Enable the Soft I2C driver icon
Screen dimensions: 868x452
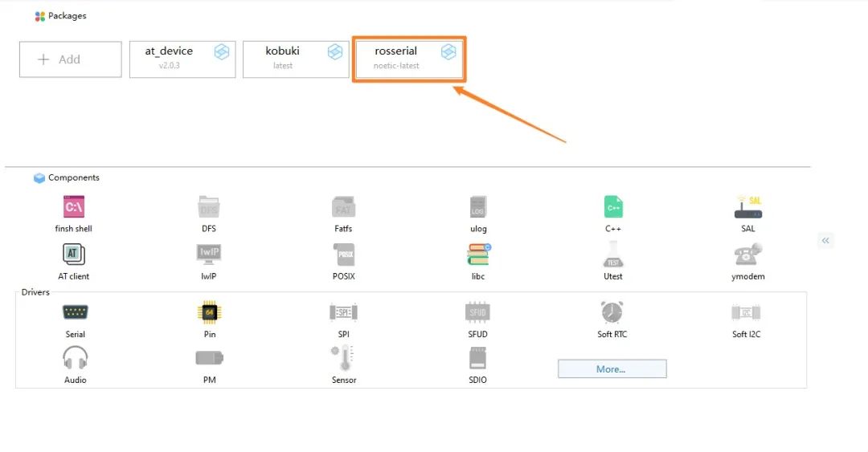[x=746, y=312]
